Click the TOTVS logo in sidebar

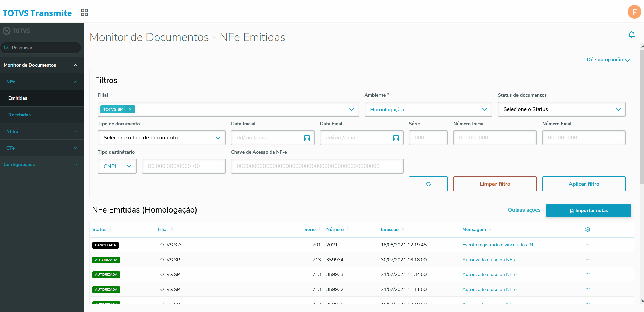coord(17,31)
